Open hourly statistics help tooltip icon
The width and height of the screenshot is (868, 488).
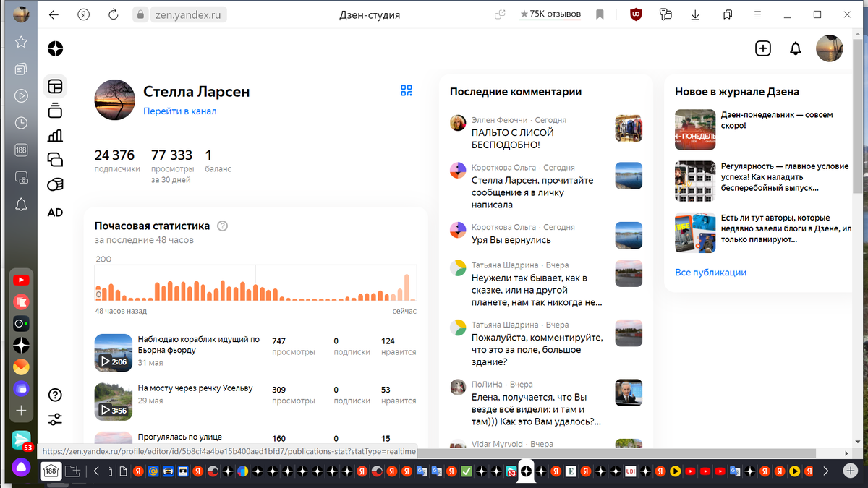click(x=223, y=226)
